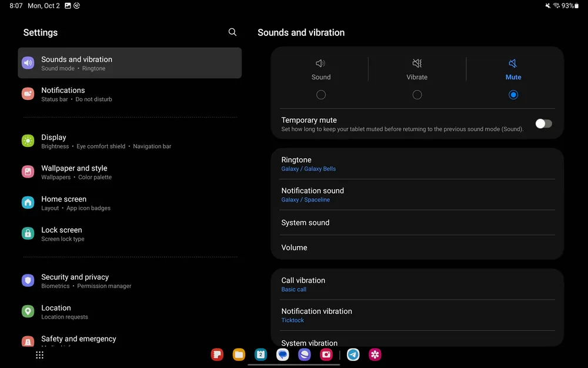Tap the Sounds and vibration page title
This screenshot has width=588, height=368.
coord(301,32)
